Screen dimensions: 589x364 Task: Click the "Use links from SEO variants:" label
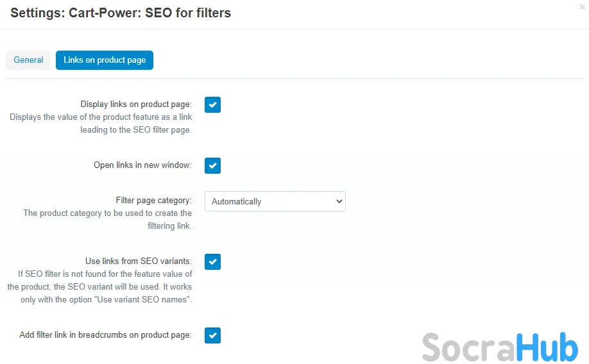pyautogui.click(x=139, y=261)
